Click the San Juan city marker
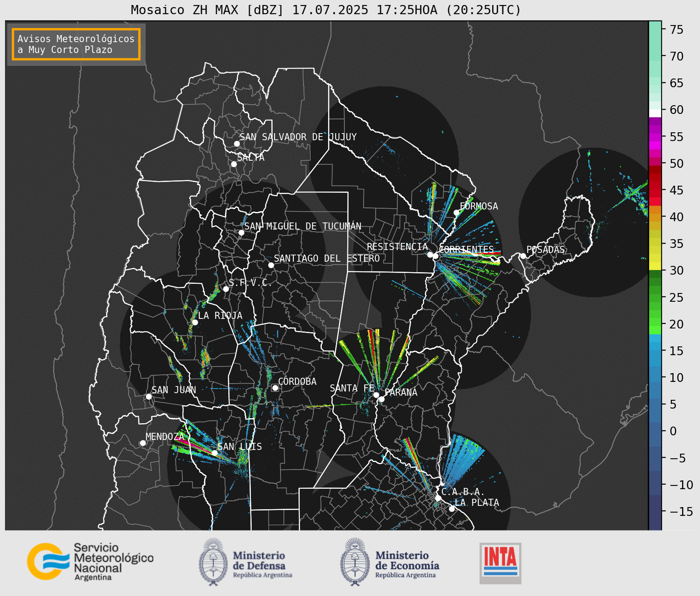Image resolution: width=700 pixels, height=596 pixels. tap(149, 396)
